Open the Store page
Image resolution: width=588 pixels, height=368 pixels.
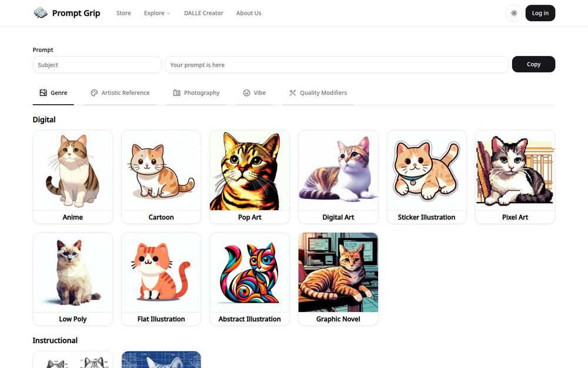click(123, 13)
